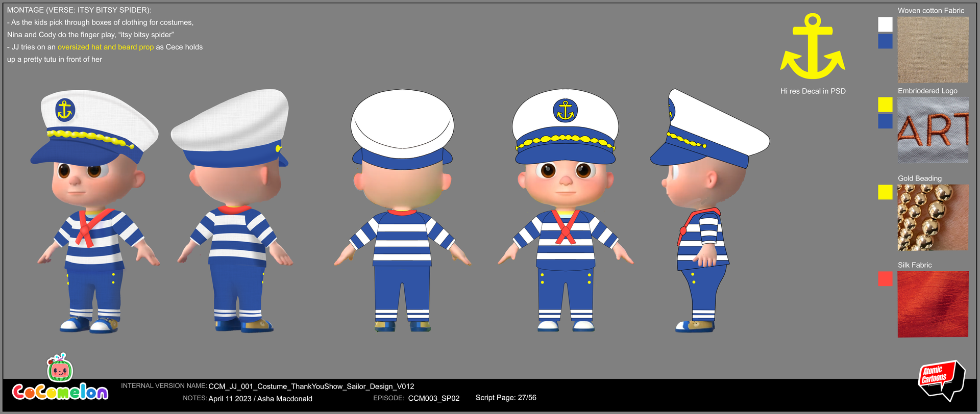Click the Cocomelon watermelon mascot icon
Screen dimensions: 980x414
pyautogui.click(x=60, y=368)
